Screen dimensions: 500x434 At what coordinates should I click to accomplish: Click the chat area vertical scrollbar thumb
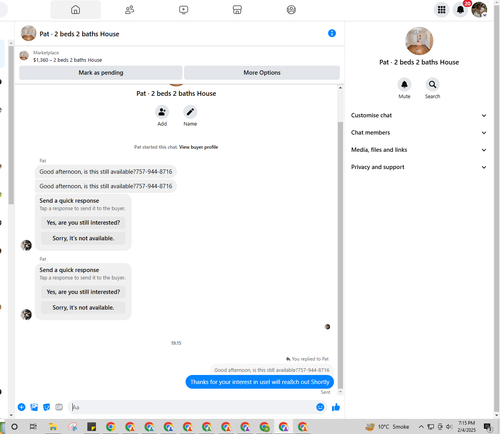(x=340, y=255)
